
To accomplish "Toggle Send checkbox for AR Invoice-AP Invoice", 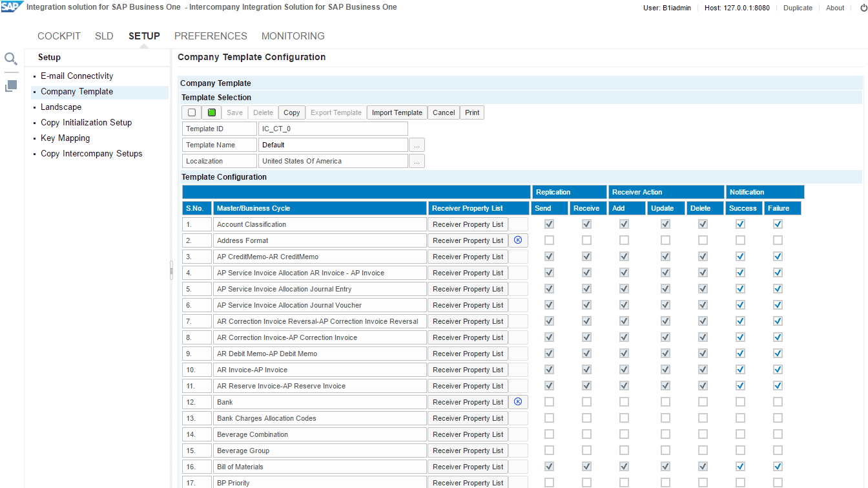I will 550,370.
